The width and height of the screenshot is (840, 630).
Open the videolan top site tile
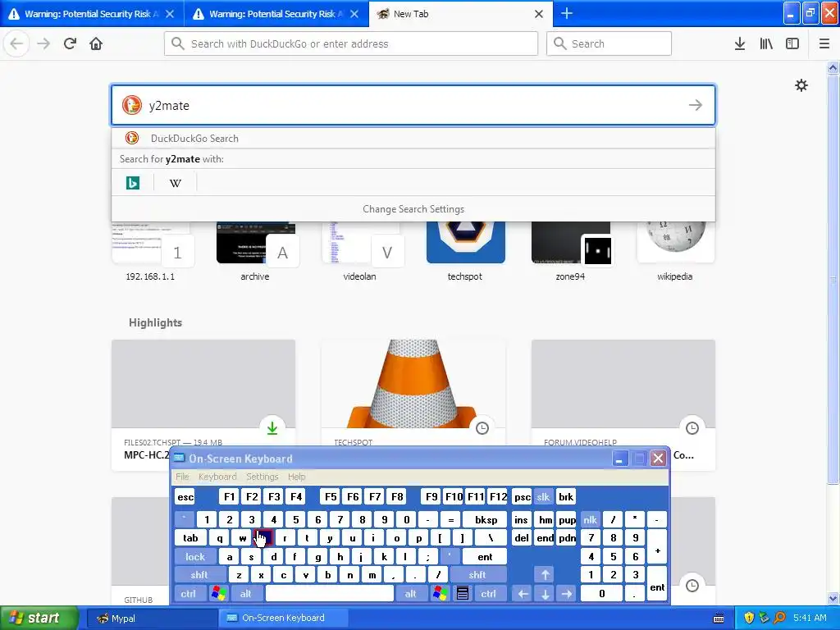360,252
